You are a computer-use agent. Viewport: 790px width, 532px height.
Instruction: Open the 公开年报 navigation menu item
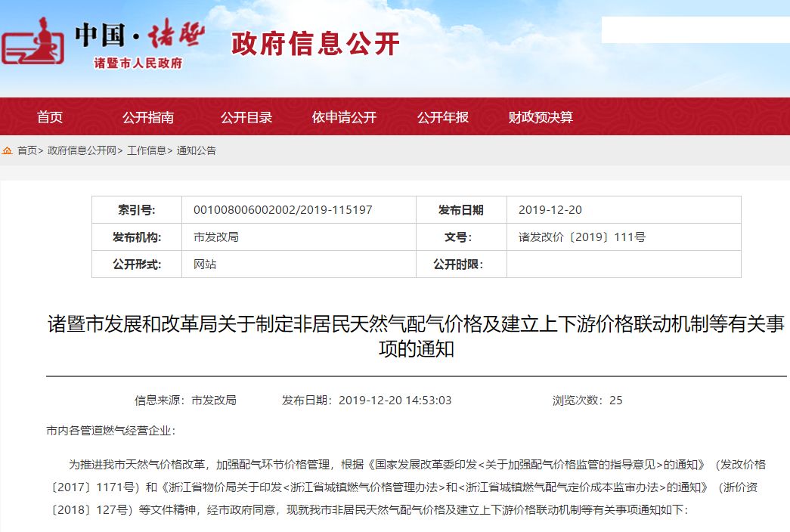[x=443, y=117]
